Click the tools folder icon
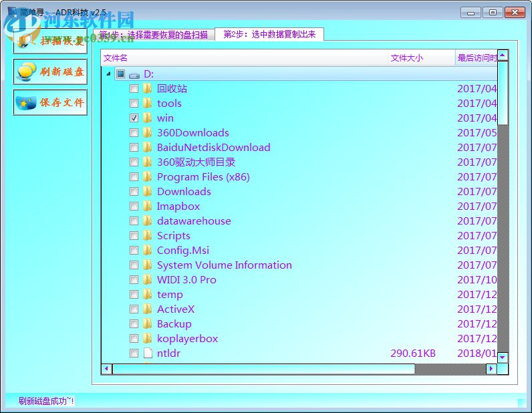This screenshot has height=413, width=532. pos(147,103)
